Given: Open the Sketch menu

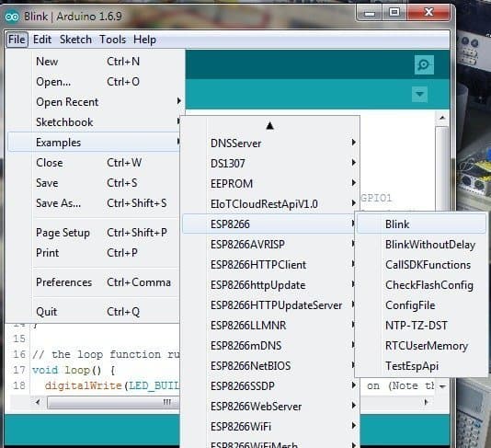Looking at the screenshot, I should pos(75,40).
